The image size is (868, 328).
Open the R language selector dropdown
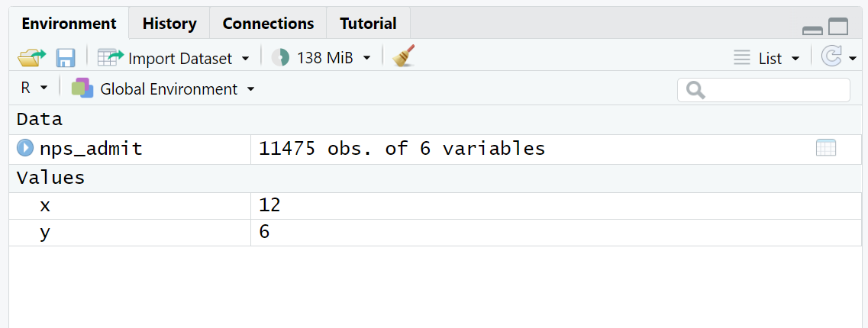44,88
